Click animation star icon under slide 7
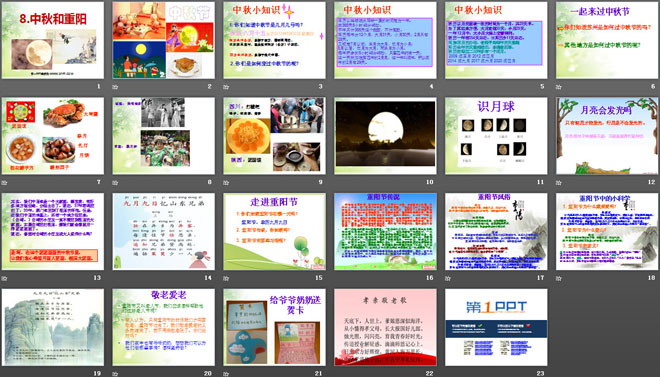Image resolution: width=660 pixels, height=377 pixels. click(5, 183)
